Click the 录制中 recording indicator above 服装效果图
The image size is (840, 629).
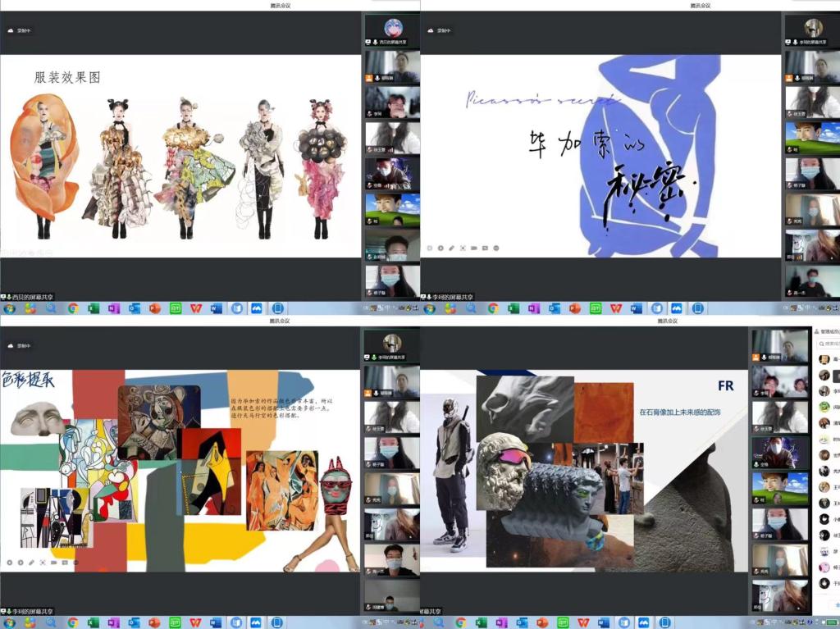[20, 30]
